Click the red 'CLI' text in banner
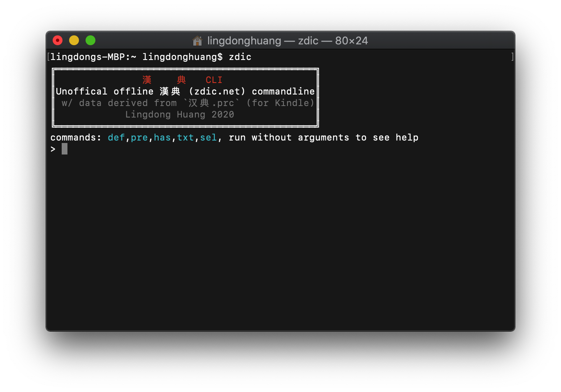Viewport: 561px width, 392px height. pos(214,80)
